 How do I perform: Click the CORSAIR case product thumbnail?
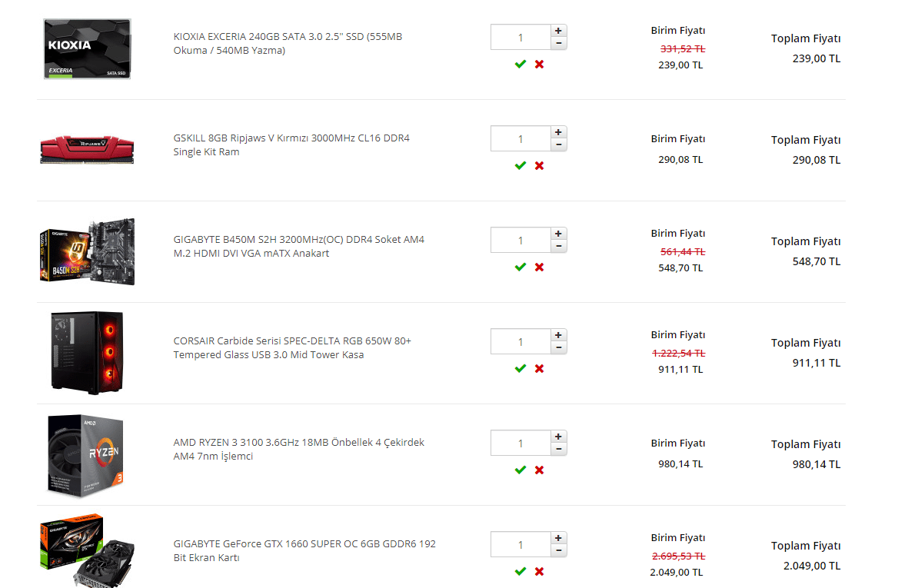coord(87,353)
